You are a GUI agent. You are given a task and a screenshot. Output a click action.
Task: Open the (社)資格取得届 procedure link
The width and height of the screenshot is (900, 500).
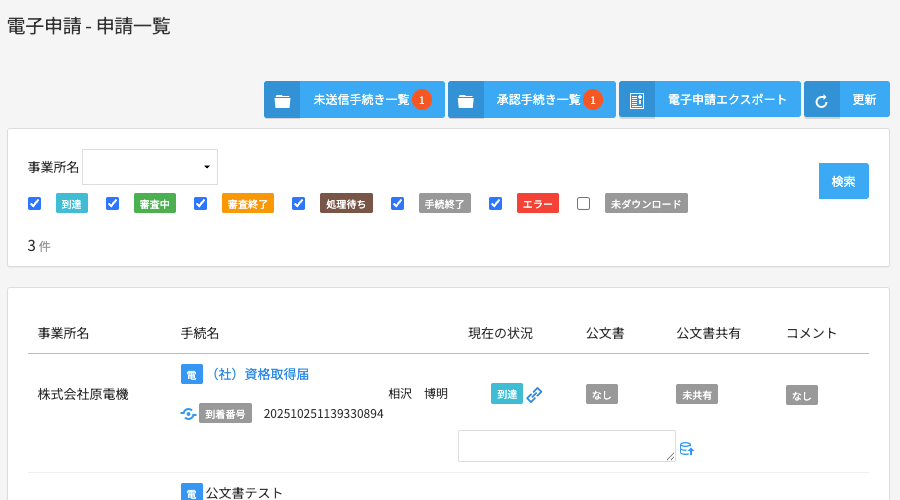point(257,374)
